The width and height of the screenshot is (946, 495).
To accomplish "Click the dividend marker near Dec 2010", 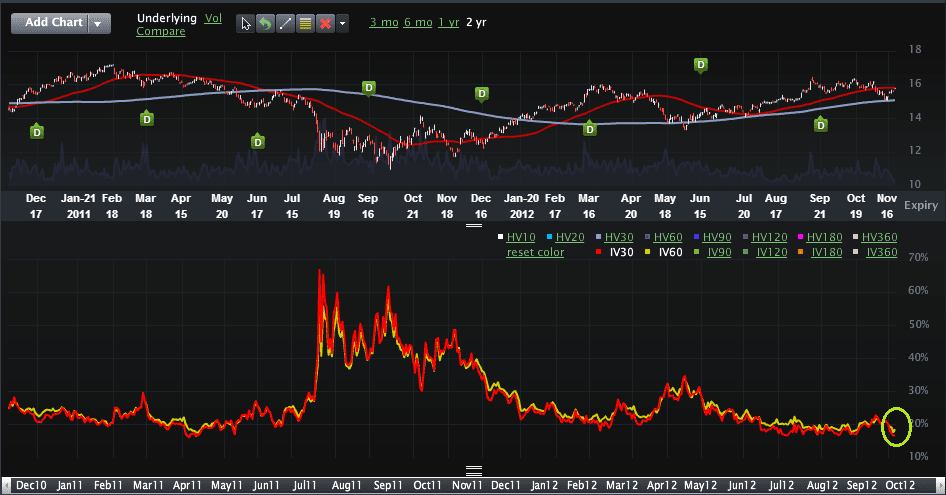I will (x=37, y=131).
